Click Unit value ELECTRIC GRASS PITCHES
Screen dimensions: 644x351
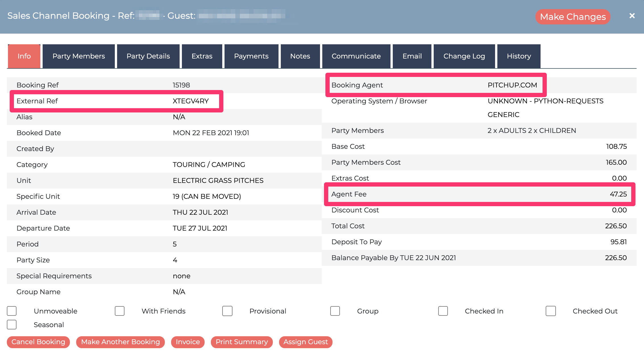point(218,181)
